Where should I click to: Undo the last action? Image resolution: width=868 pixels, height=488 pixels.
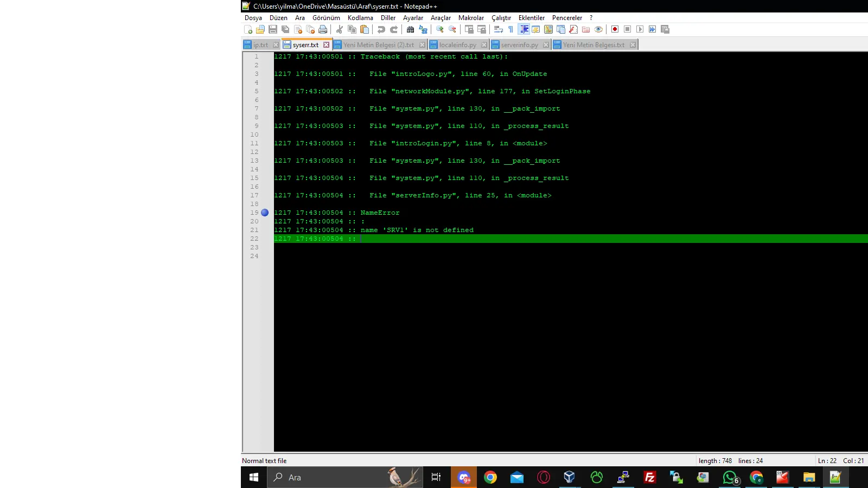point(381,29)
